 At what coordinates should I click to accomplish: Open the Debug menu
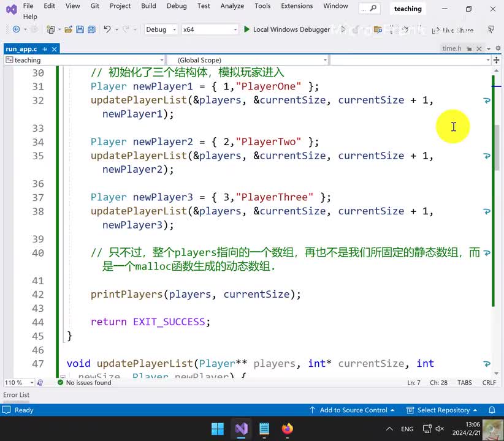[x=177, y=6]
